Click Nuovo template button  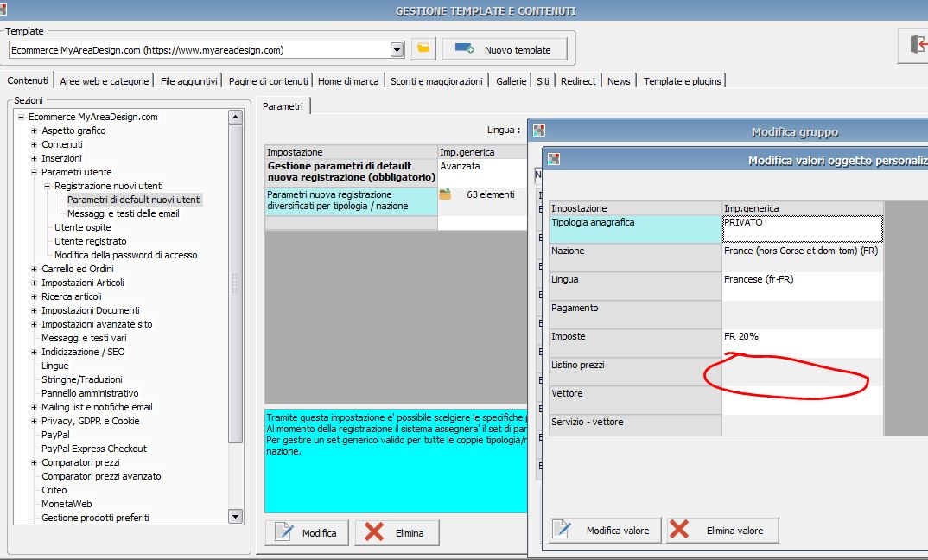tap(505, 50)
